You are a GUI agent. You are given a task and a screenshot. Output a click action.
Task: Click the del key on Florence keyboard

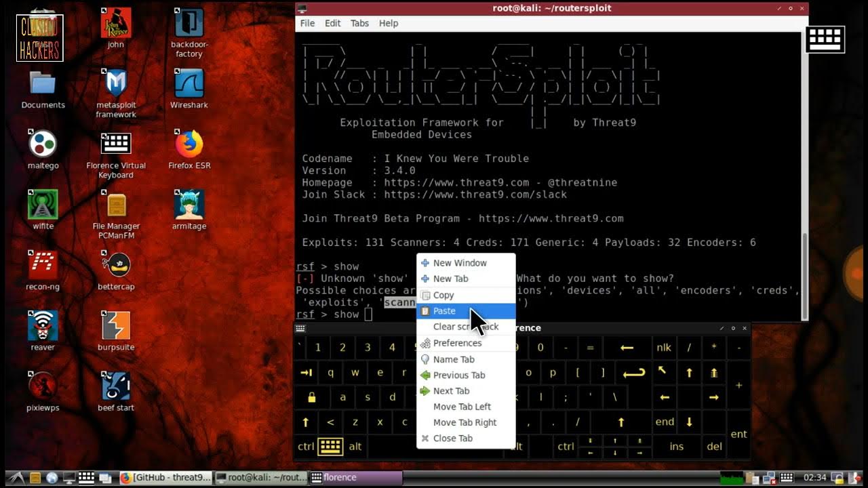tap(714, 446)
